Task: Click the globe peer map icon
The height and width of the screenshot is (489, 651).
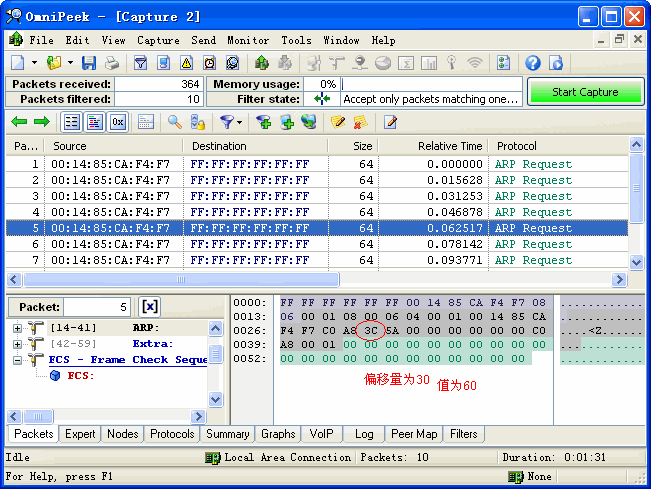Action: (x=309, y=122)
